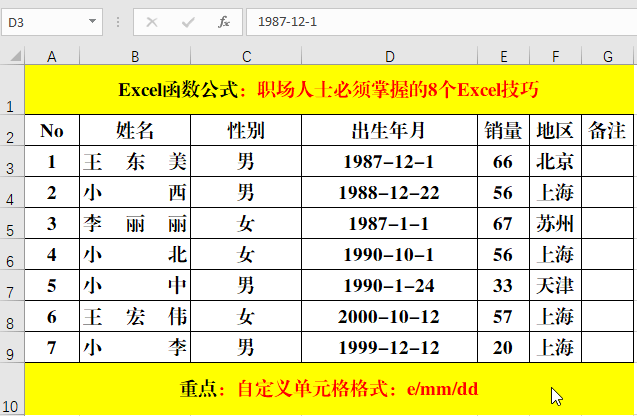637x416 pixels.
Task: Select the sales cell with 20
Action: pos(504,347)
